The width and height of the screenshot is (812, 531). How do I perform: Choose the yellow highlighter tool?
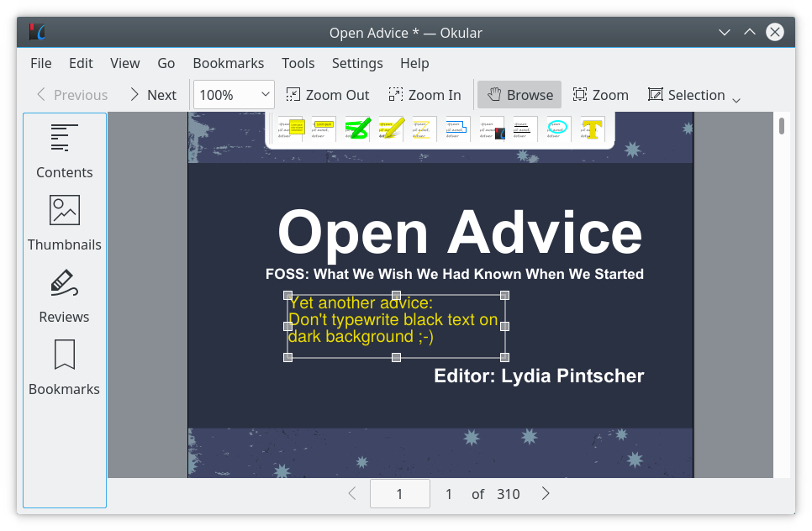pyautogui.click(x=391, y=129)
